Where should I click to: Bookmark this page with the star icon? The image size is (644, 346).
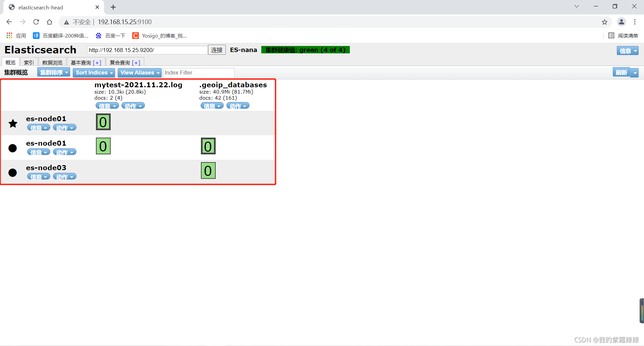point(604,22)
